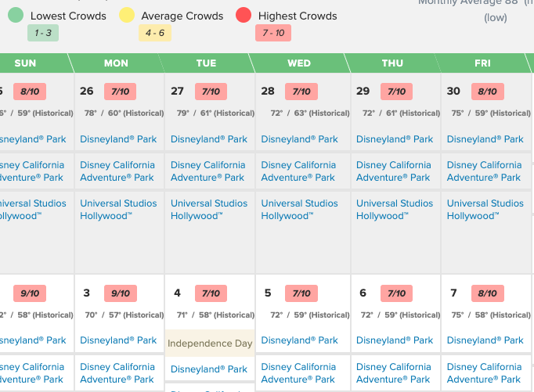Viewport: 534px width, 392px height.
Task: Click the 75° / 59° (Historical) temperature text
Action: point(491,113)
